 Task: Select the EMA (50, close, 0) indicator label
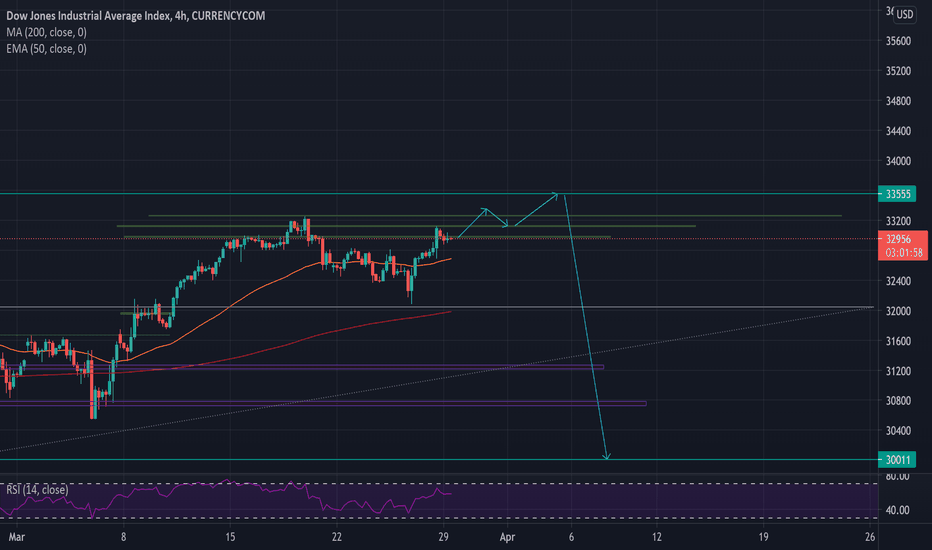46,49
